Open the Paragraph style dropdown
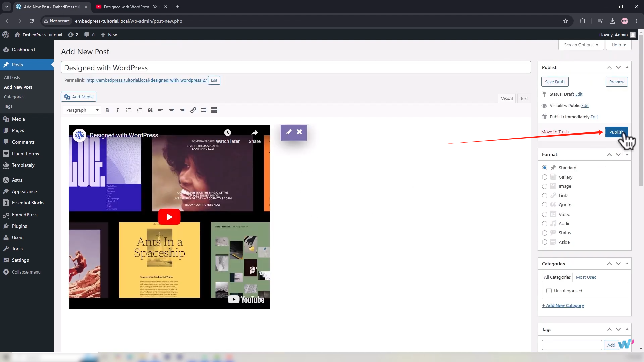 (x=82, y=110)
